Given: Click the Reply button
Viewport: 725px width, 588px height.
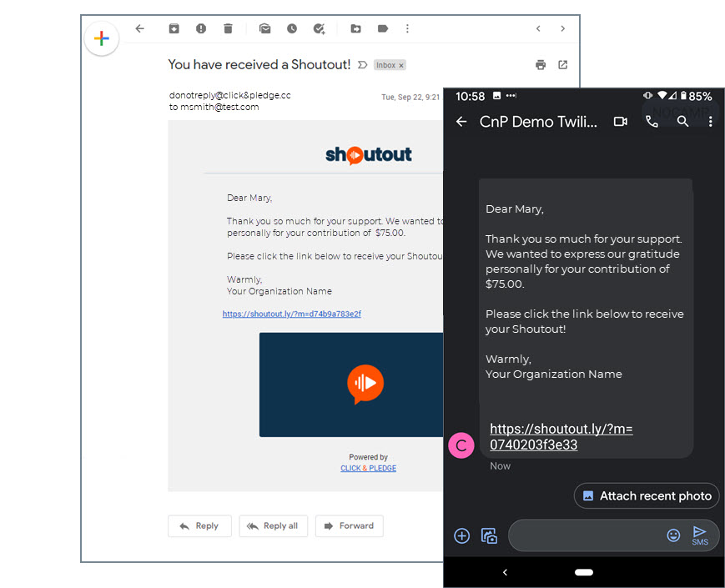Looking at the screenshot, I should [x=199, y=526].
